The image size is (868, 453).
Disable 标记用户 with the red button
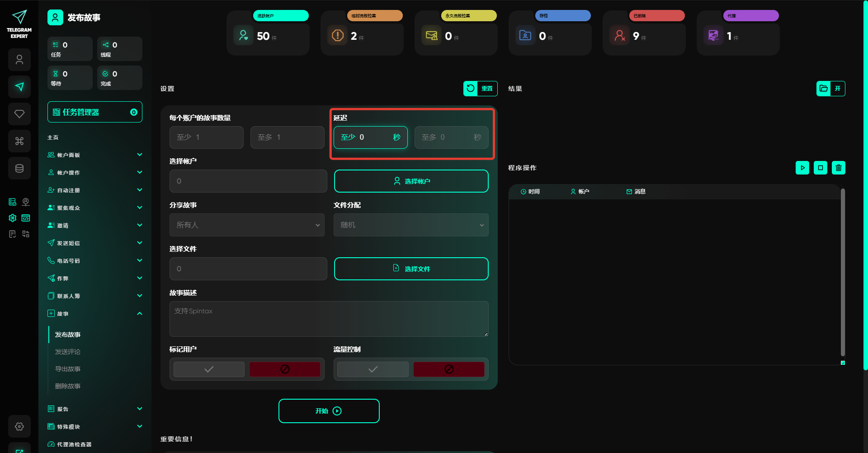[x=285, y=369]
